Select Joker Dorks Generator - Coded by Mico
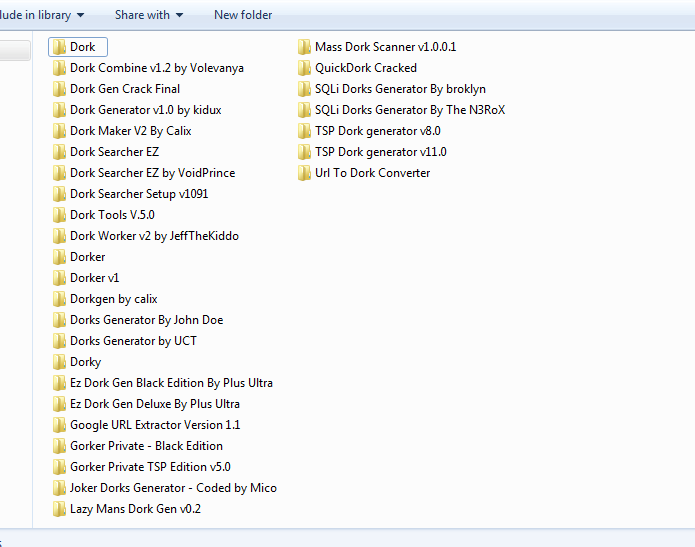 (x=173, y=488)
